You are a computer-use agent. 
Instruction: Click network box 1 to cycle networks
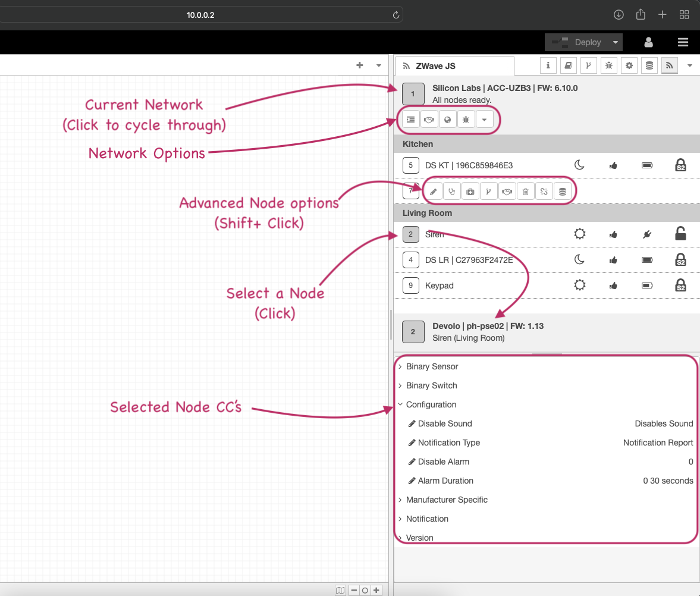click(413, 94)
